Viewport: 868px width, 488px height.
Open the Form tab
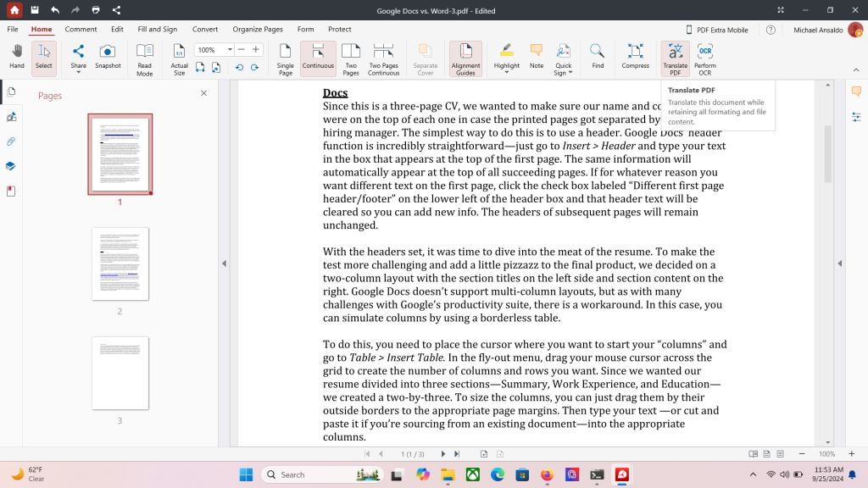(305, 30)
